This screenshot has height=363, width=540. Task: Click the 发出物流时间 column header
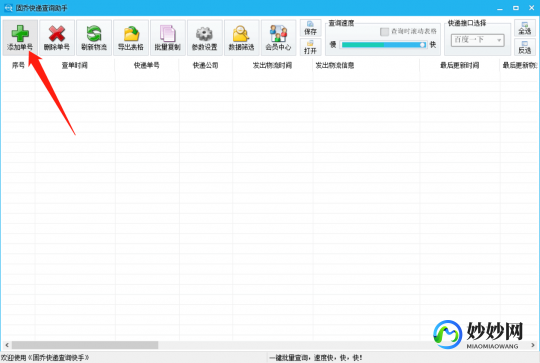[272, 65]
